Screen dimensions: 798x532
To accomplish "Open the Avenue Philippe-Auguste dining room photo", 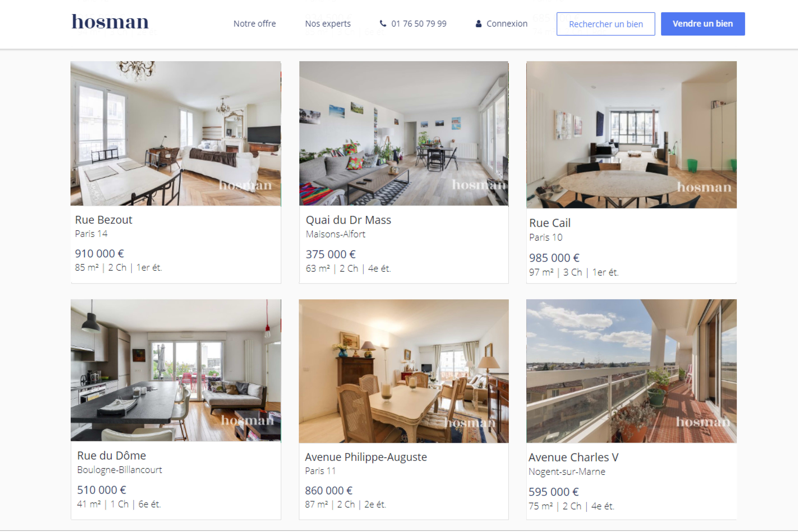I will (404, 371).
